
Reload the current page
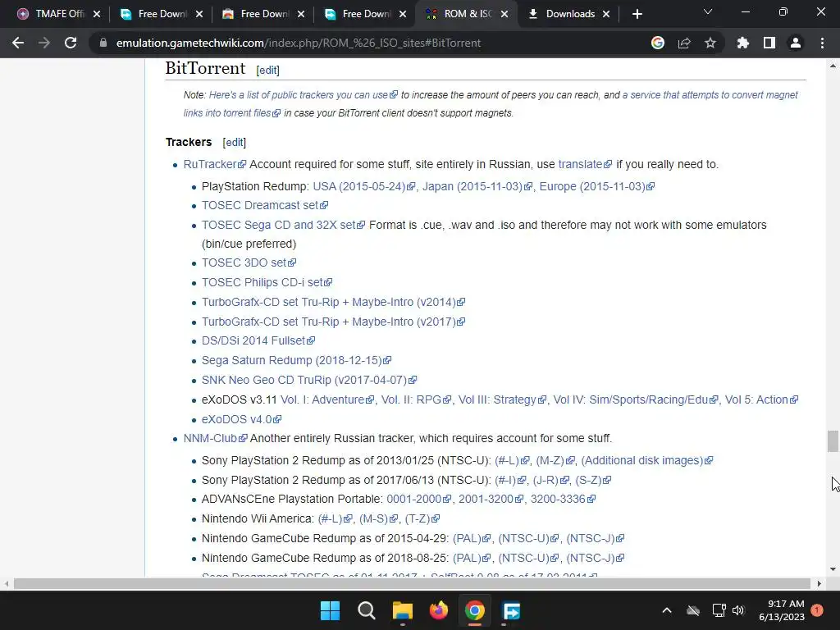click(71, 43)
